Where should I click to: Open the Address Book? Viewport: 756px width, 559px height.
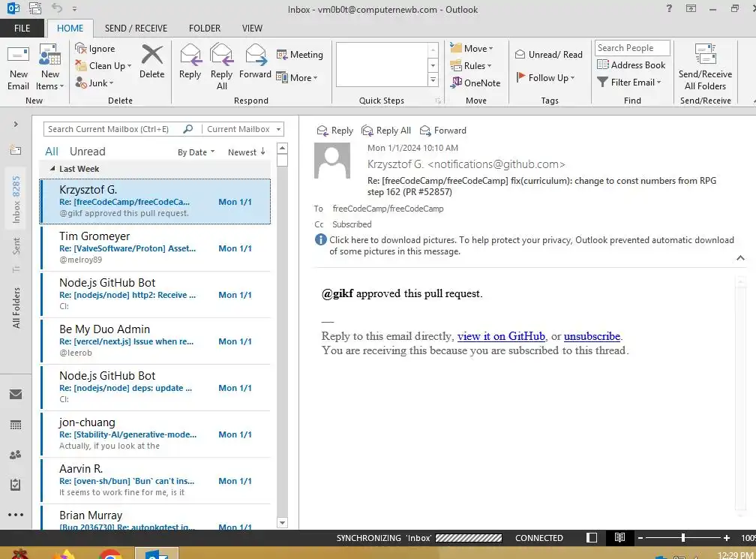[631, 65]
